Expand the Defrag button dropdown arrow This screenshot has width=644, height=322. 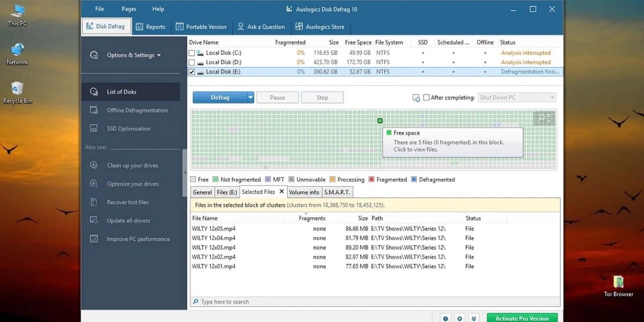250,98
